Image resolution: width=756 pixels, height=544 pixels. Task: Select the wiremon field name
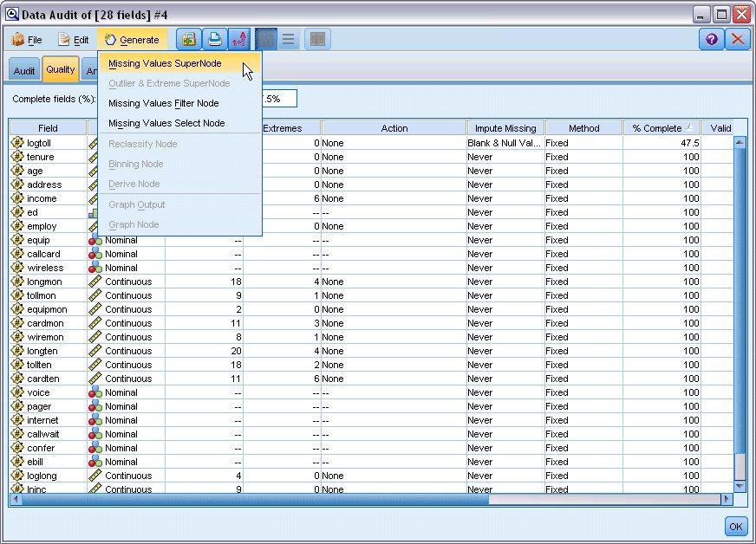click(45, 337)
